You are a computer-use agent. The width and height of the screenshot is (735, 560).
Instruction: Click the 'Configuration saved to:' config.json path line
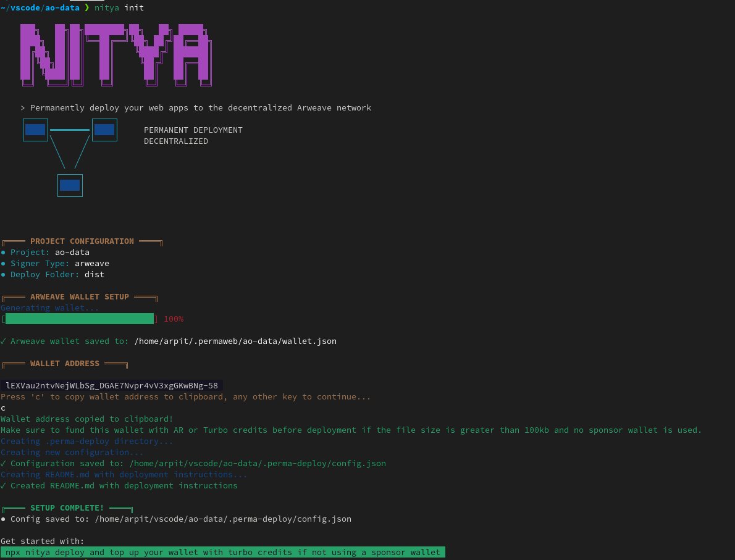193,464
